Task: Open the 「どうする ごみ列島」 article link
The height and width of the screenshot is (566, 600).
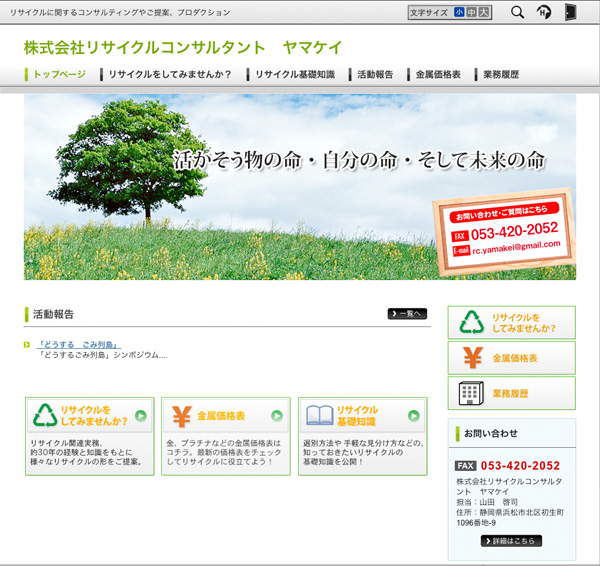Action: pyautogui.click(x=78, y=345)
